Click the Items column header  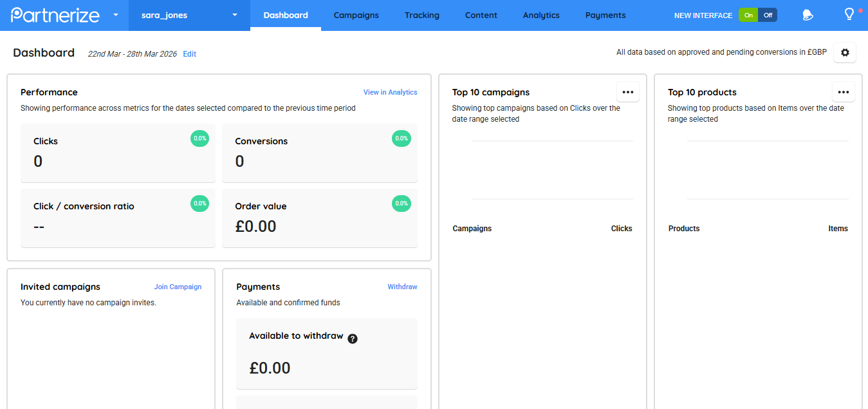(x=838, y=229)
